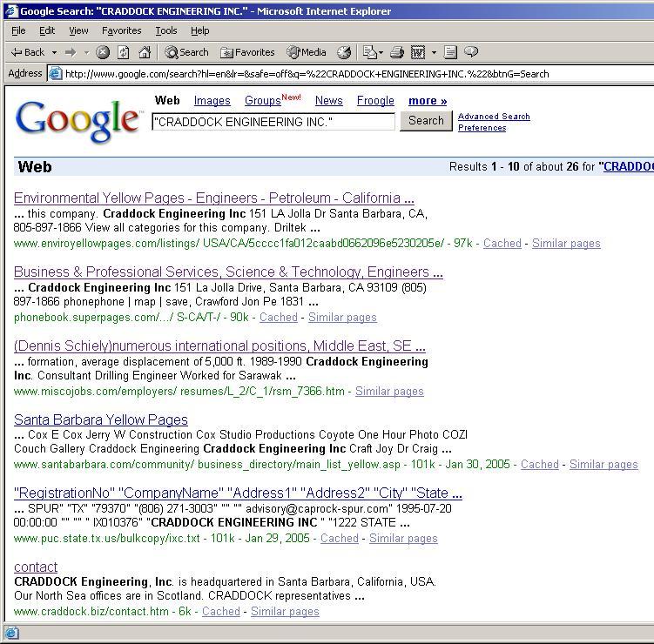
Task: Open the File menu
Action: coord(18,30)
